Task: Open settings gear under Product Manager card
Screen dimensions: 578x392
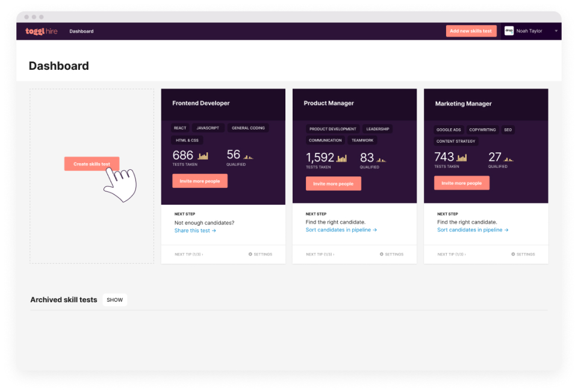Action: [x=391, y=254]
